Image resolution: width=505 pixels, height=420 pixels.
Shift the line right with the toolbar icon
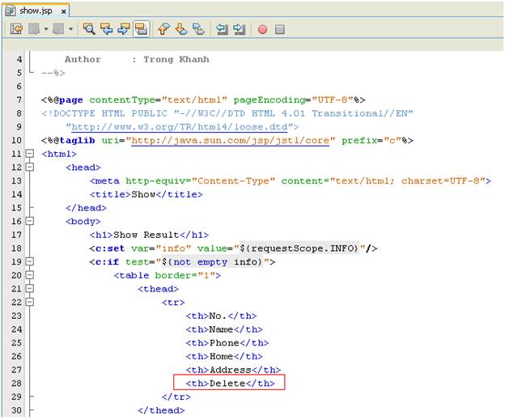click(x=239, y=29)
